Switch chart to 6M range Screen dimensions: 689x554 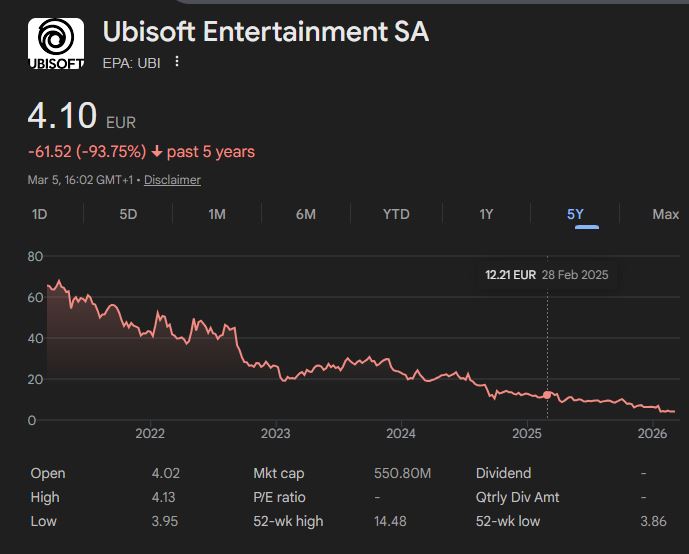point(306,214)
